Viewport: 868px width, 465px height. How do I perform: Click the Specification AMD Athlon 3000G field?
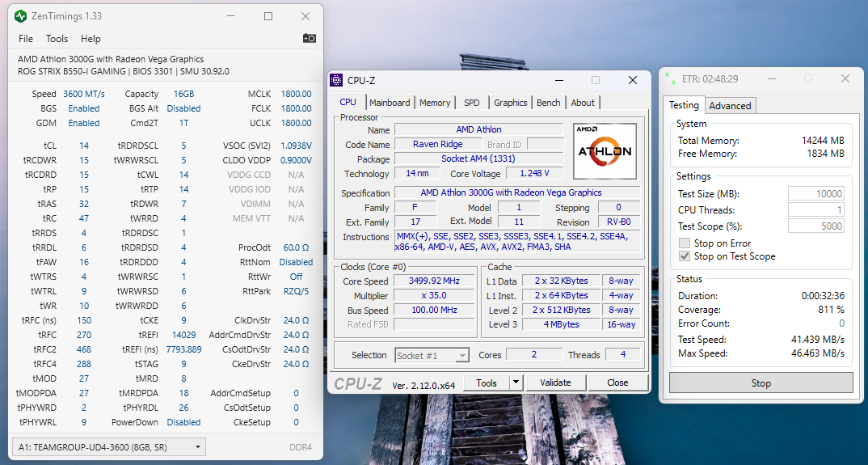pyautogui.click(x=517, y=192)
